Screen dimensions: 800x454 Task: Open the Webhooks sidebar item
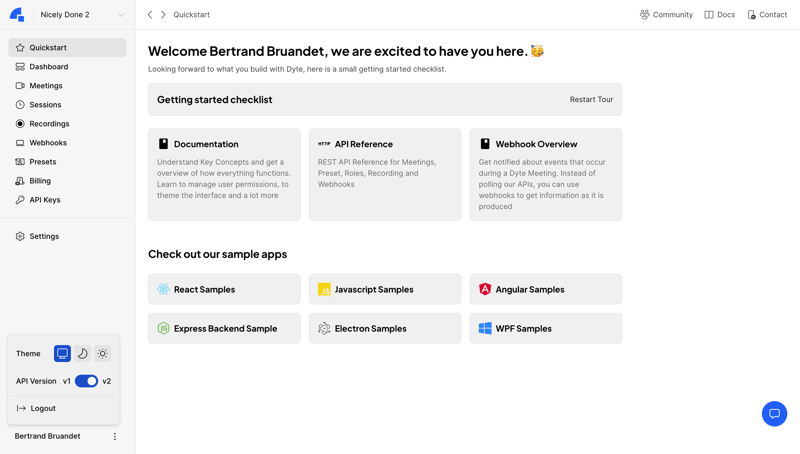point(48,143)
